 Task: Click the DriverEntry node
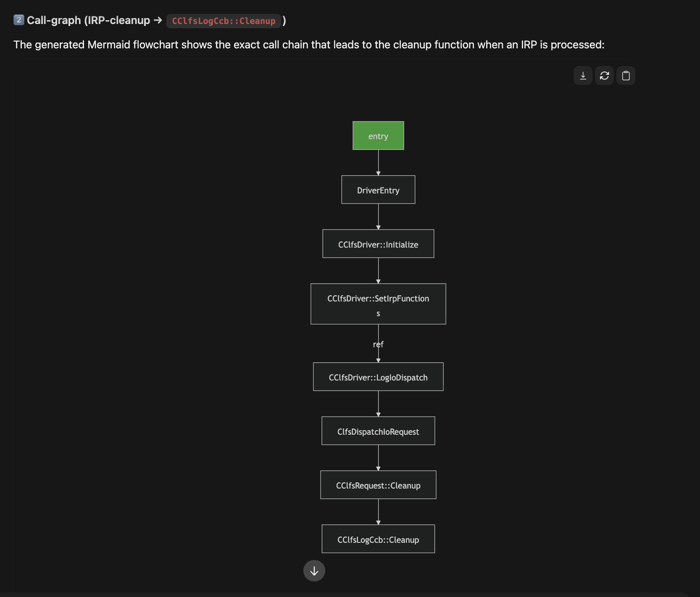pos(378,190)
